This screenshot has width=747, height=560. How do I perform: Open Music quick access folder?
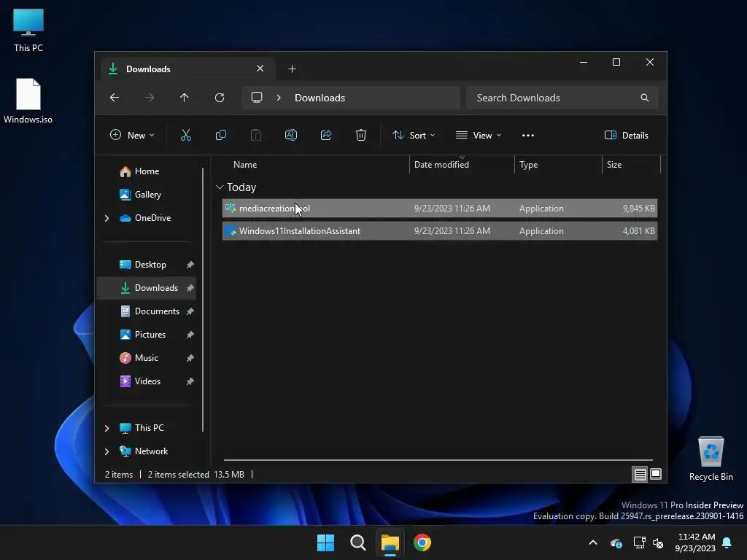[146, 358]
